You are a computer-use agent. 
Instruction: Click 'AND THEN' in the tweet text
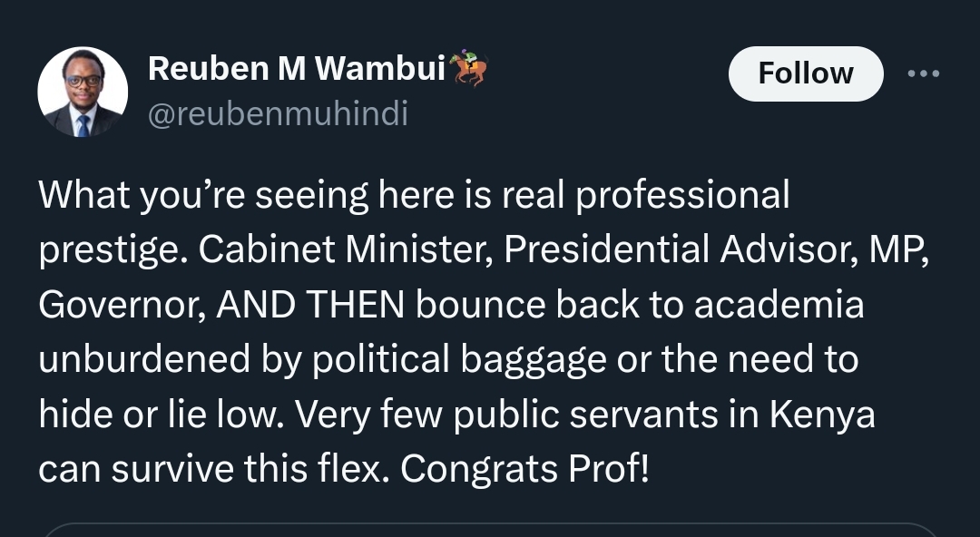click(x=310, y=305)
